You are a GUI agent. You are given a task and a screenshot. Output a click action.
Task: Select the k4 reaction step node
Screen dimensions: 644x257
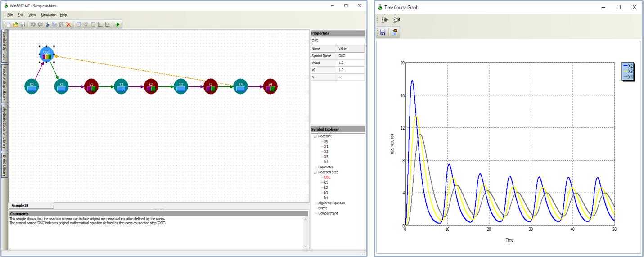click(270, 86)
